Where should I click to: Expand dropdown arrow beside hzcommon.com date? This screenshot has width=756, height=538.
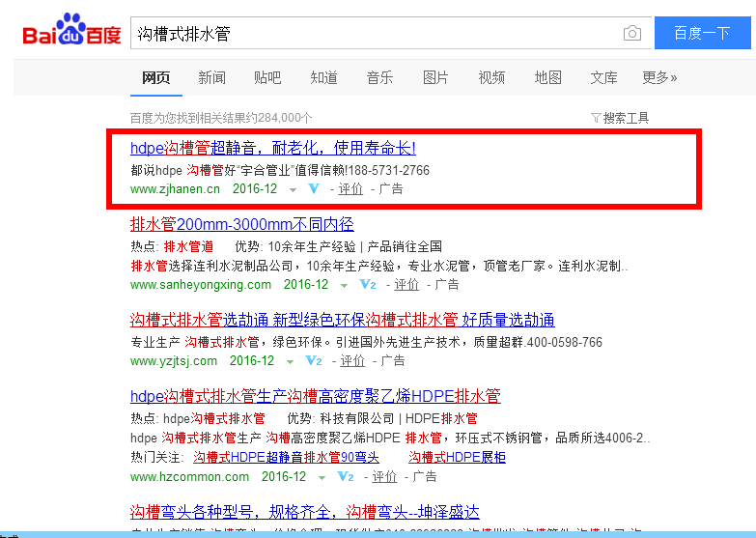coord(322,478)
